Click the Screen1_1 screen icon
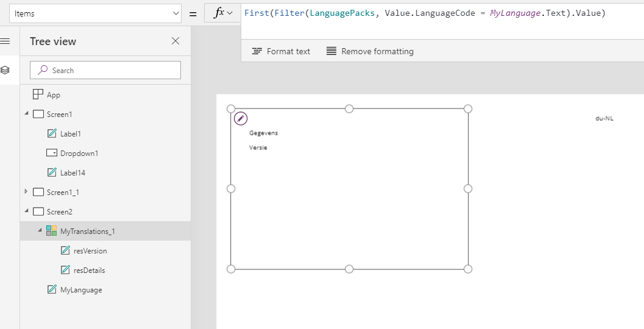 tap(38, 193)
